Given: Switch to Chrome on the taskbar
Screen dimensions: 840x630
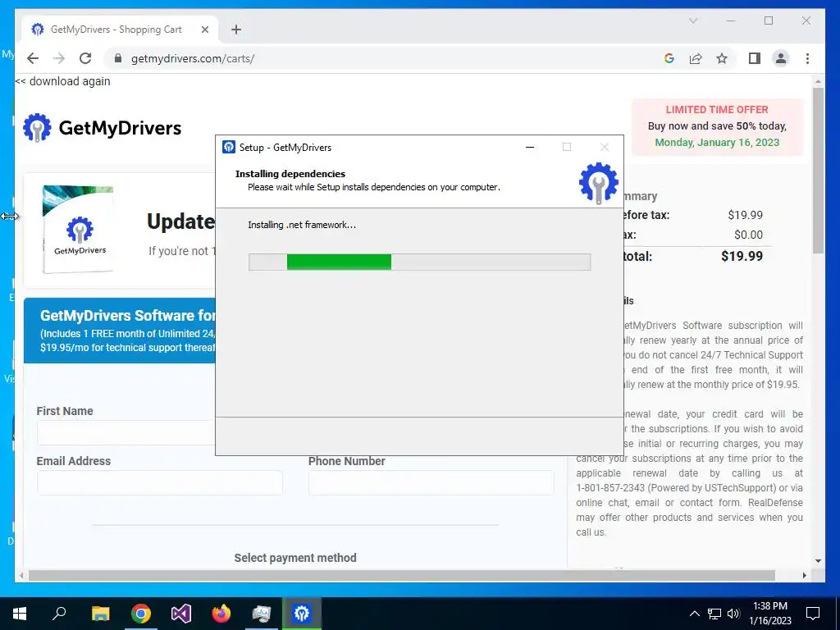Looking at the screenshot, I should click(141, 614).
